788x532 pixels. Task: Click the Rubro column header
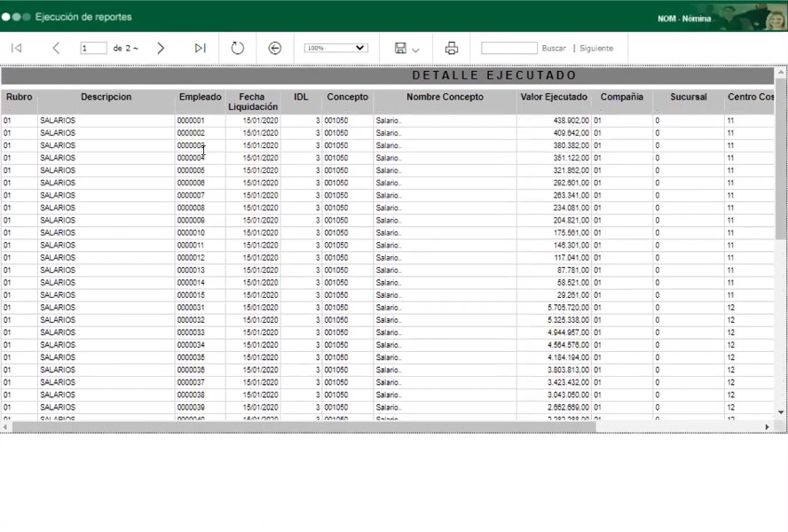click(x=20, y=97)
